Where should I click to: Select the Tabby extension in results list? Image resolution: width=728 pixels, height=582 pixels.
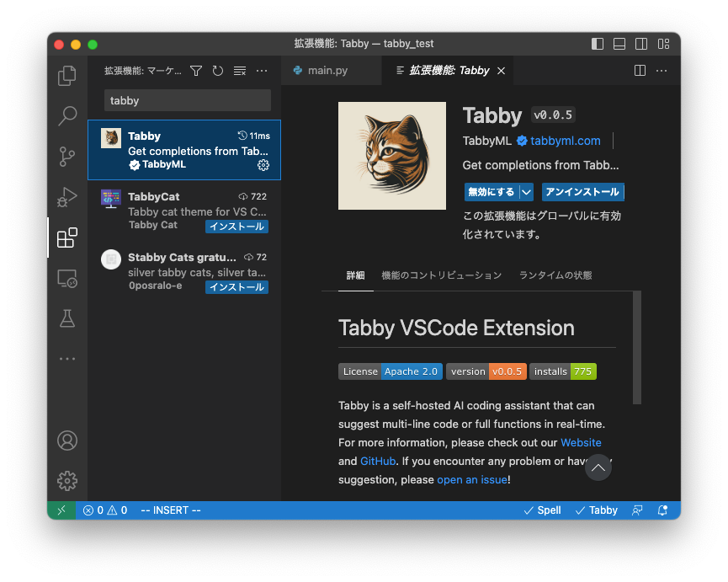tap(184, 150)
